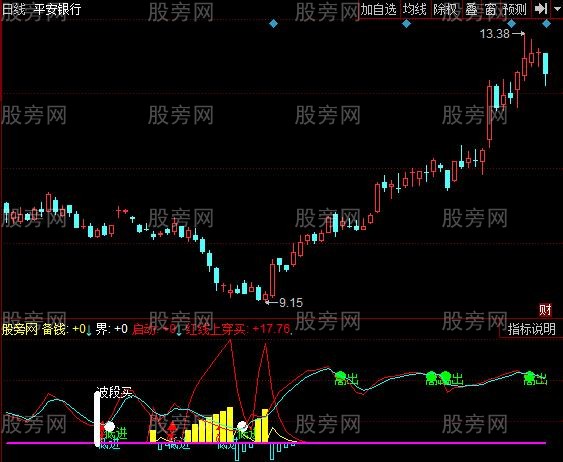563x462 pixels.
Task: Click the 平安银行 stock name
Action: click(x=57, y=9)
